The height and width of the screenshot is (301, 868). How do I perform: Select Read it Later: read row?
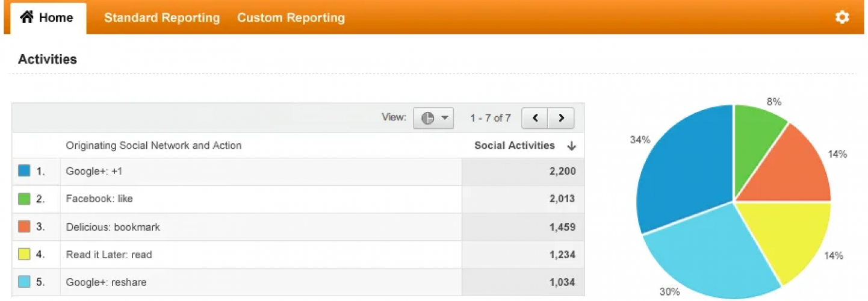coord(298,255)
